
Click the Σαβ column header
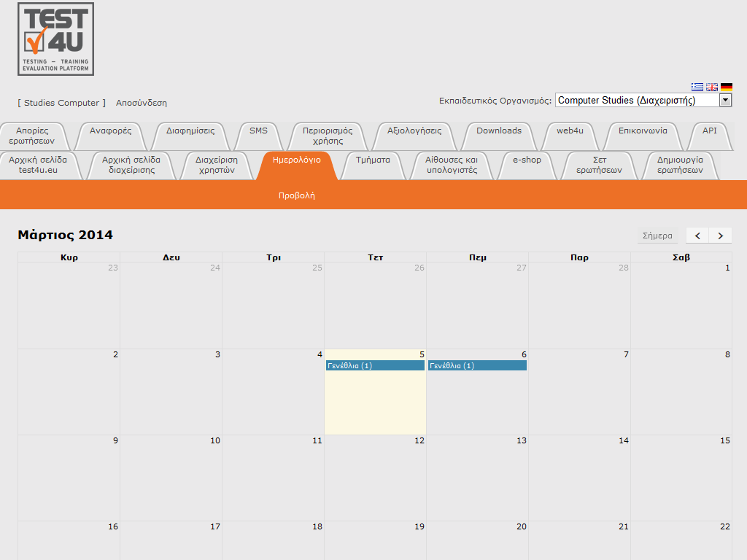click(x=681, y=257)
